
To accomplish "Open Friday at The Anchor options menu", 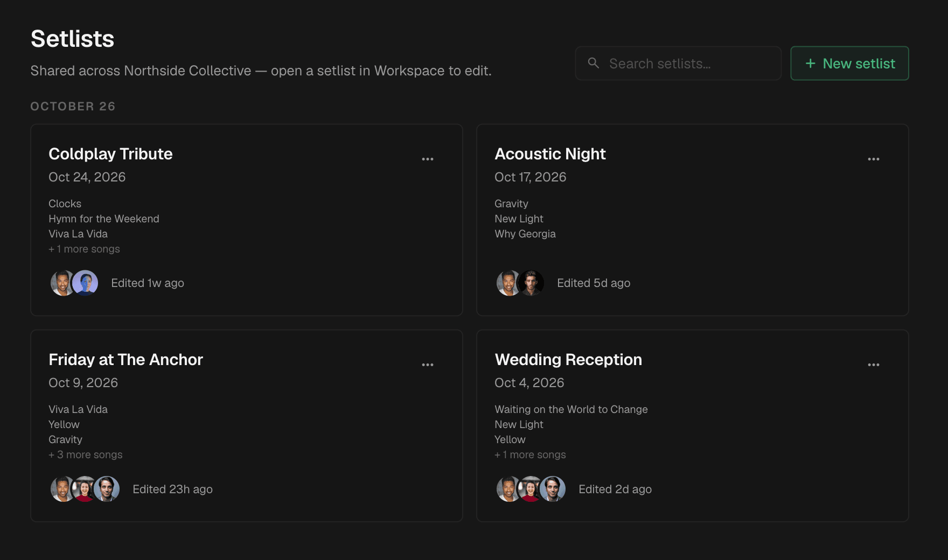I will tap(428, 365).
